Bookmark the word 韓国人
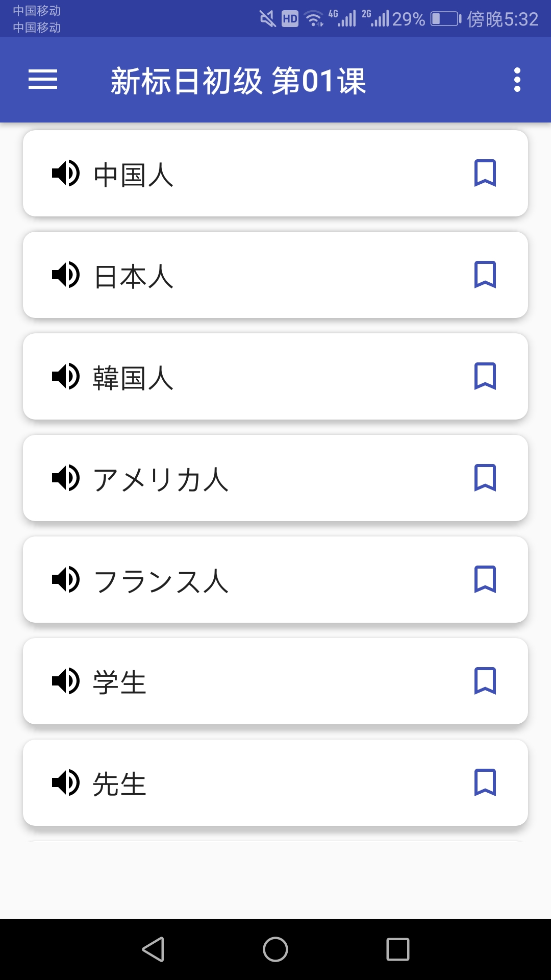This screenshot has width=551, height=980. coord(485,376)
